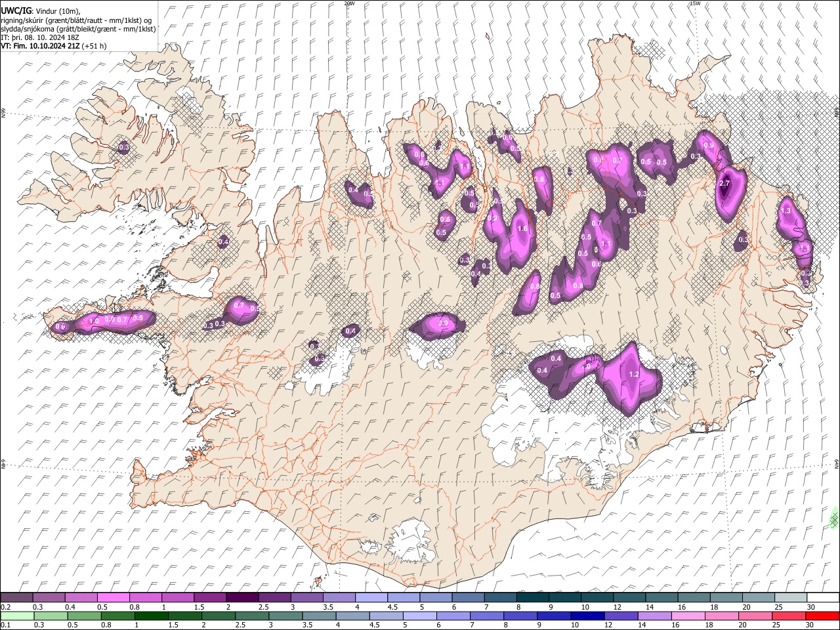
Task: Click the white 30 swatch in upper legend row
Action: point(823,598)
